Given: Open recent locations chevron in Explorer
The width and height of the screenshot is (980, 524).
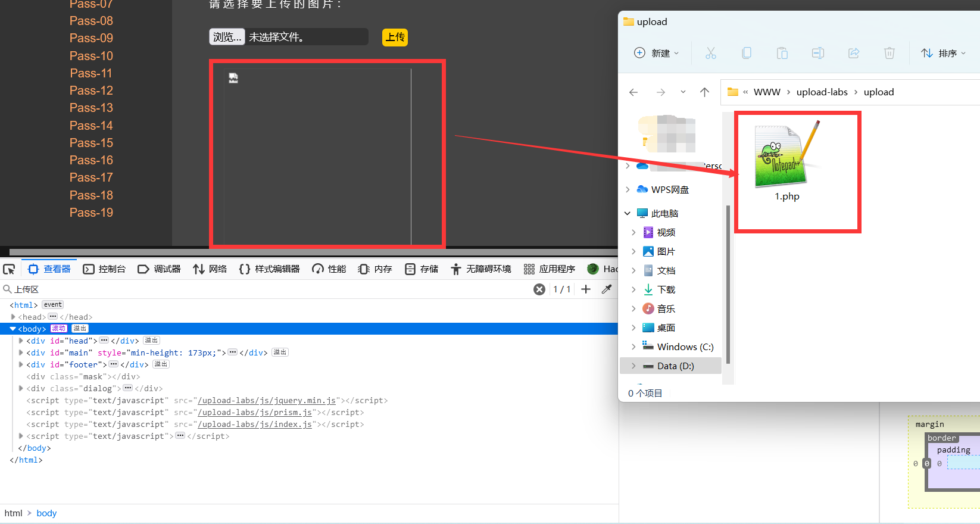Looking at the screenshot, I should click(683, 92).
